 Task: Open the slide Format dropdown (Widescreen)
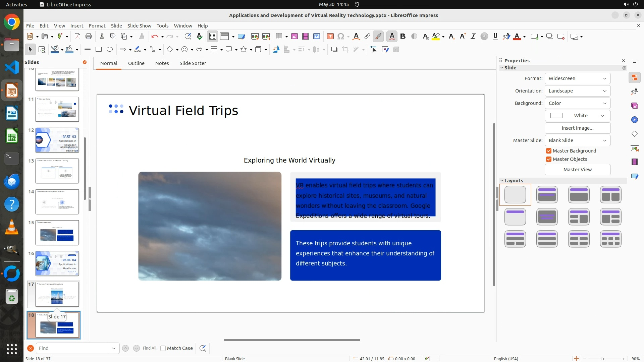click(577, 78)
